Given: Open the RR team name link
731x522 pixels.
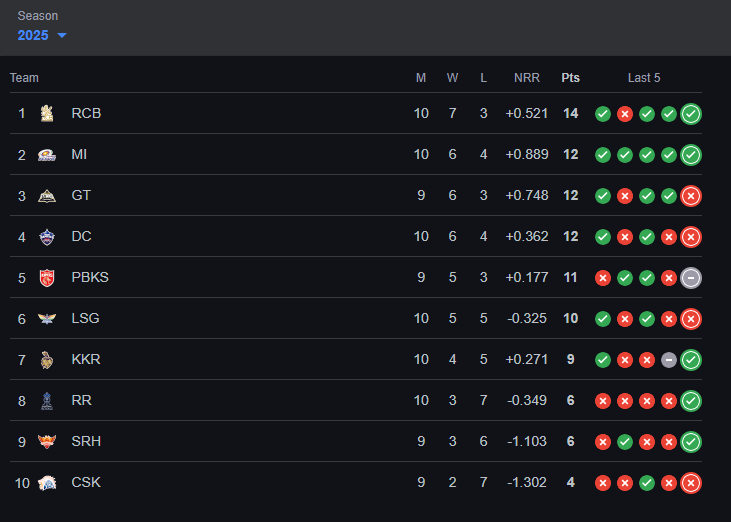Looking at the screenshot, I should (x=82, y=400).
